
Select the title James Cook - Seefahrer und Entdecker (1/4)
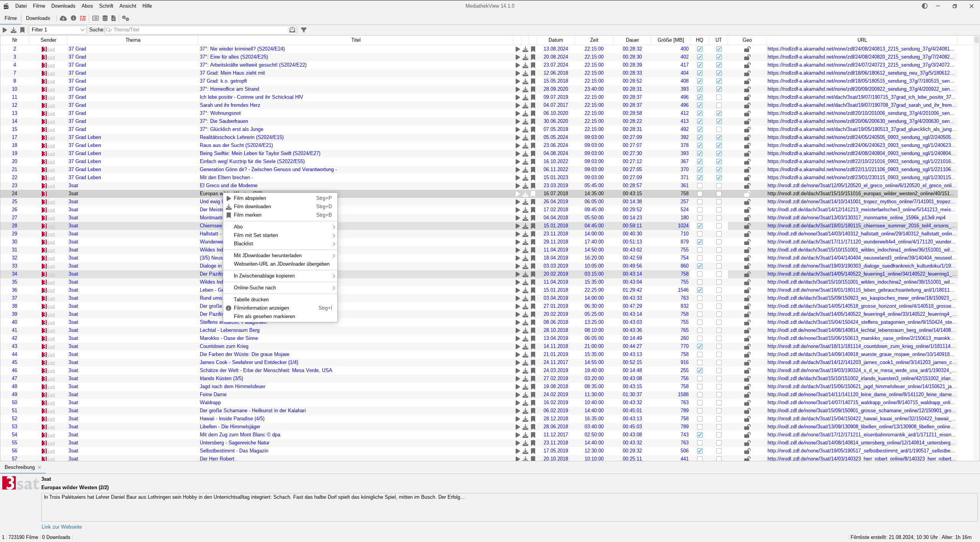[x=249, y=362]
